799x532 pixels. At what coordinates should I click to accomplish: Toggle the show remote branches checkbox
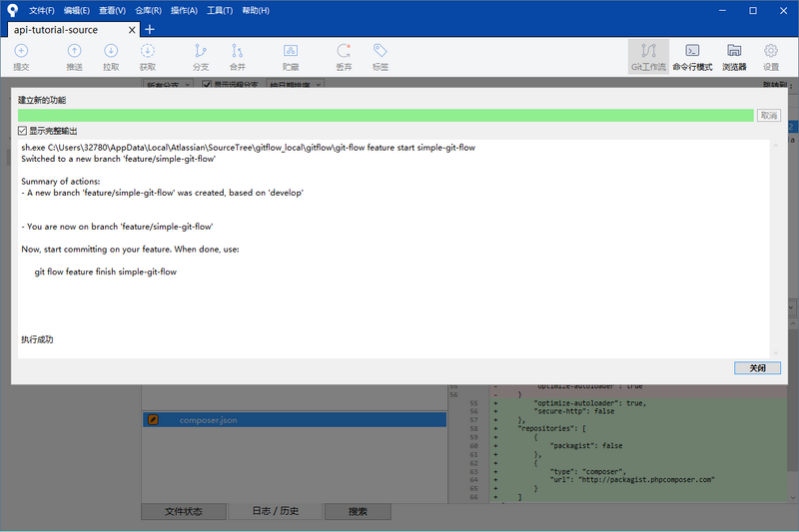coord(207,85)
